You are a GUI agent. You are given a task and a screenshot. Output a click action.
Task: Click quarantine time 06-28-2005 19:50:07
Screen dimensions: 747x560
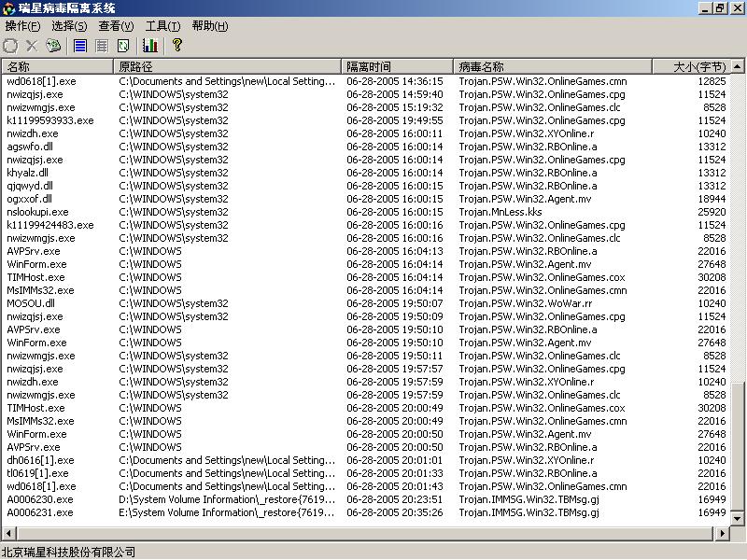coord(394,304)
